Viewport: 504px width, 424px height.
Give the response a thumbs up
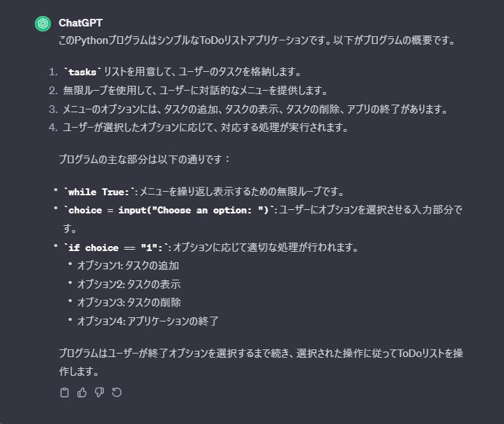(x=82, y=392)
